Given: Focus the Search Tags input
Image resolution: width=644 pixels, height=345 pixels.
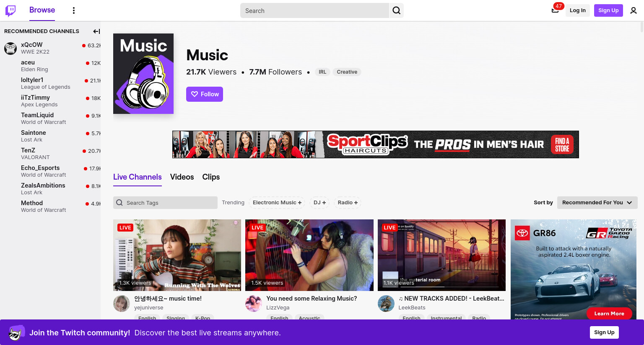Looking at the screenshot, I should coord(165,203).
